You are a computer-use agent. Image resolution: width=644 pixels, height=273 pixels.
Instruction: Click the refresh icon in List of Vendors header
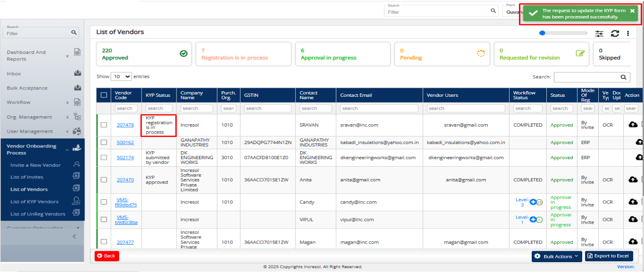coord(615,33)
